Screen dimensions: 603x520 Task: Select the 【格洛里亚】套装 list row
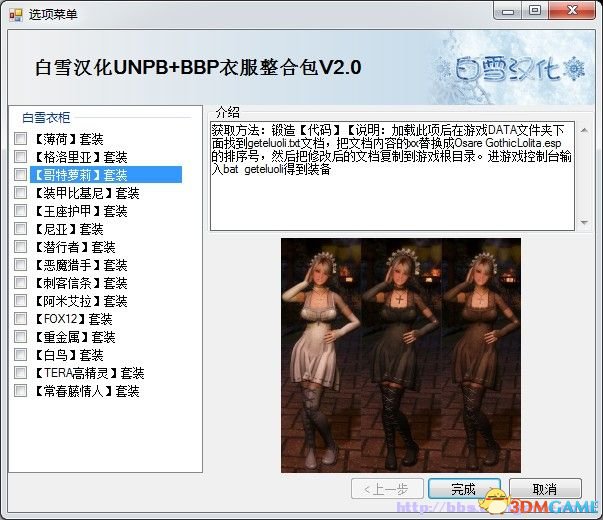pos(81,157)
